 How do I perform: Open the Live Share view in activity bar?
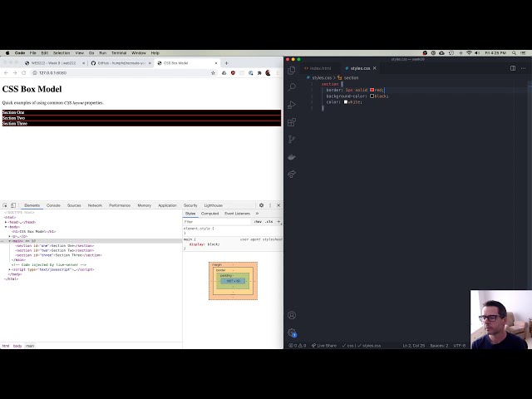pos(292,174)
